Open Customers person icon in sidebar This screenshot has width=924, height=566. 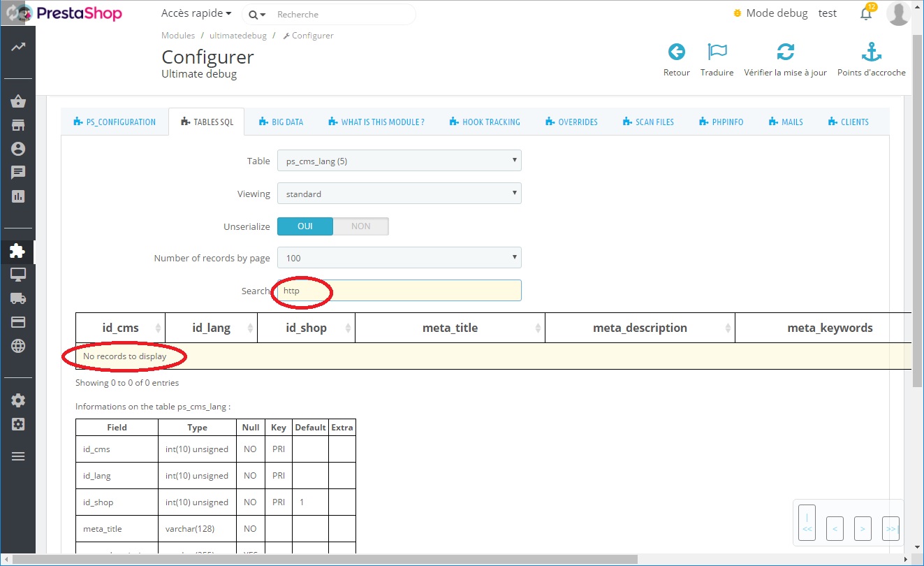[18, 149]
